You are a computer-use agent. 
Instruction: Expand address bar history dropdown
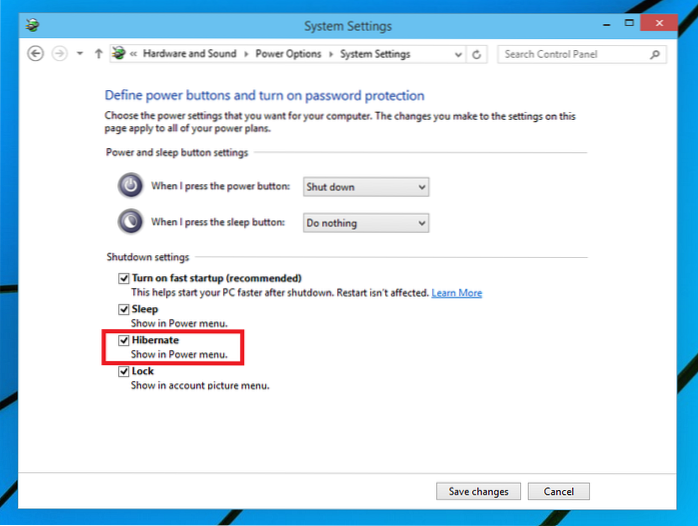tap(457, 54)
